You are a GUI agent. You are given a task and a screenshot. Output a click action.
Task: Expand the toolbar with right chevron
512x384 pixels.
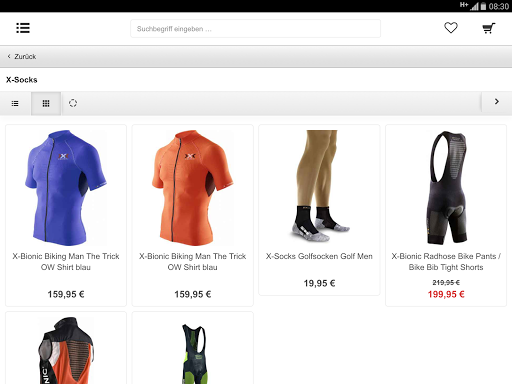tap(497, 102)
